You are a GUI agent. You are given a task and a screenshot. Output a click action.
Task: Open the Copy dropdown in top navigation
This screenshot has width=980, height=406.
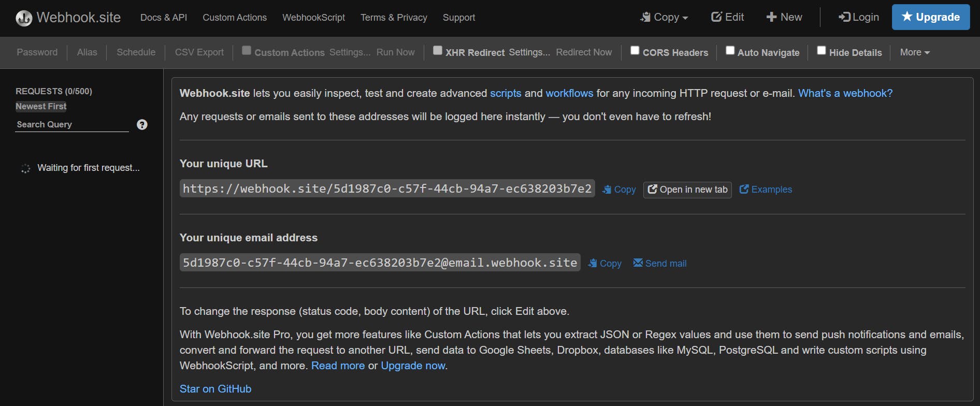(x=664, y=17)
